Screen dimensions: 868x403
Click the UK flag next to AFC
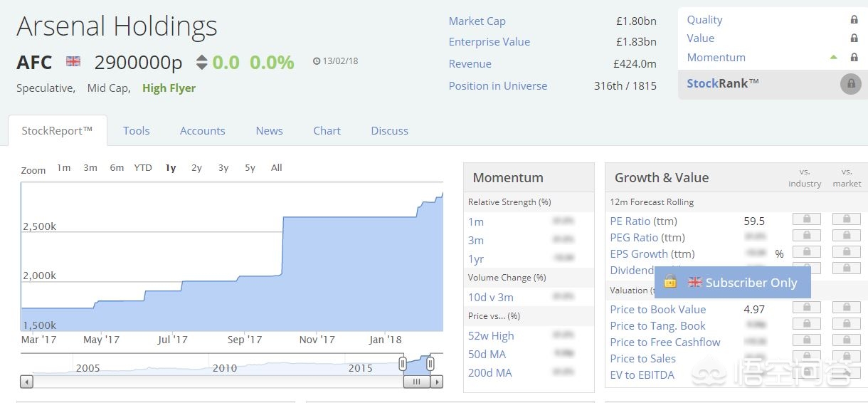tap(73, 62)
